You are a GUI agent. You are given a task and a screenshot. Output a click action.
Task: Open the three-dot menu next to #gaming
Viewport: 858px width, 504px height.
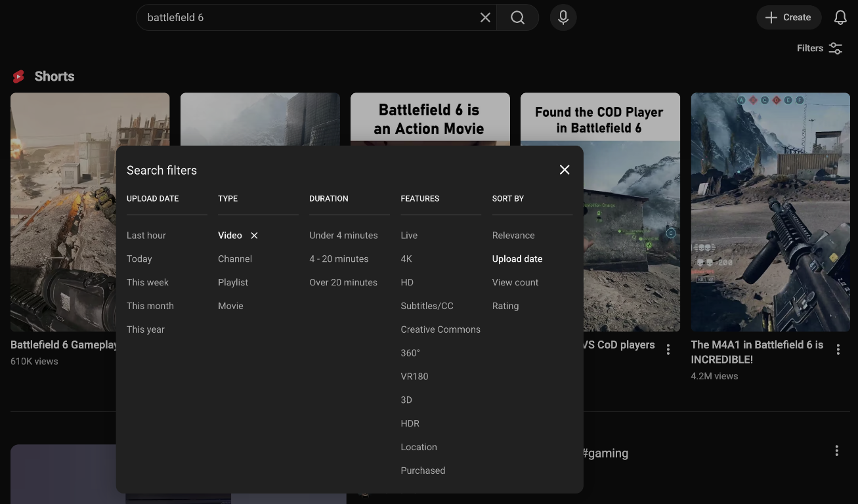click(836, 451)
